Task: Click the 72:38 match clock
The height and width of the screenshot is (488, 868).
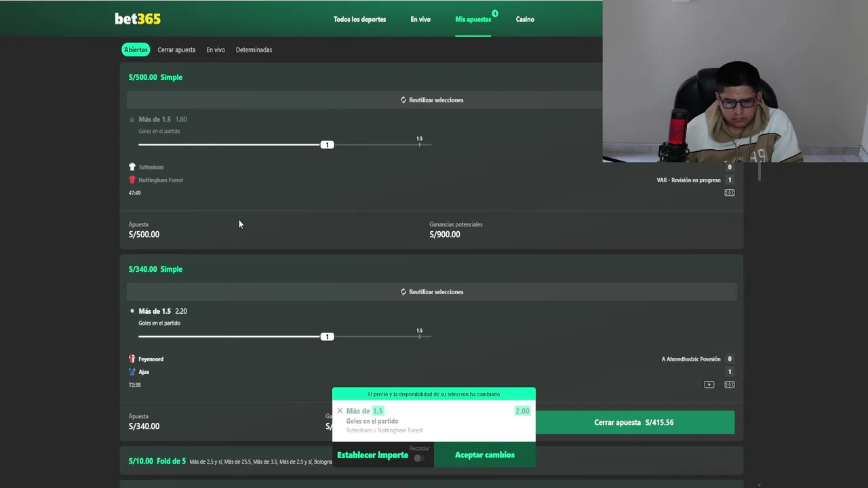Action: [135, 384]
